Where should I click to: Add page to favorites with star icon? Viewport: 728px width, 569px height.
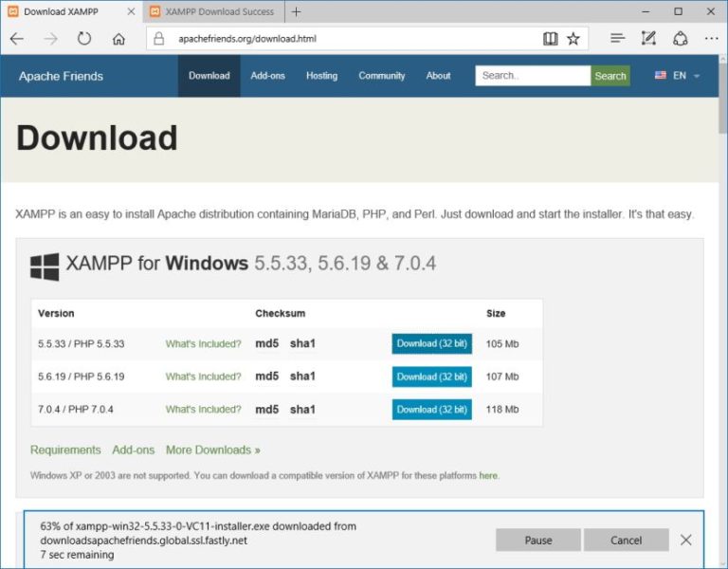(x=573, y=39)
